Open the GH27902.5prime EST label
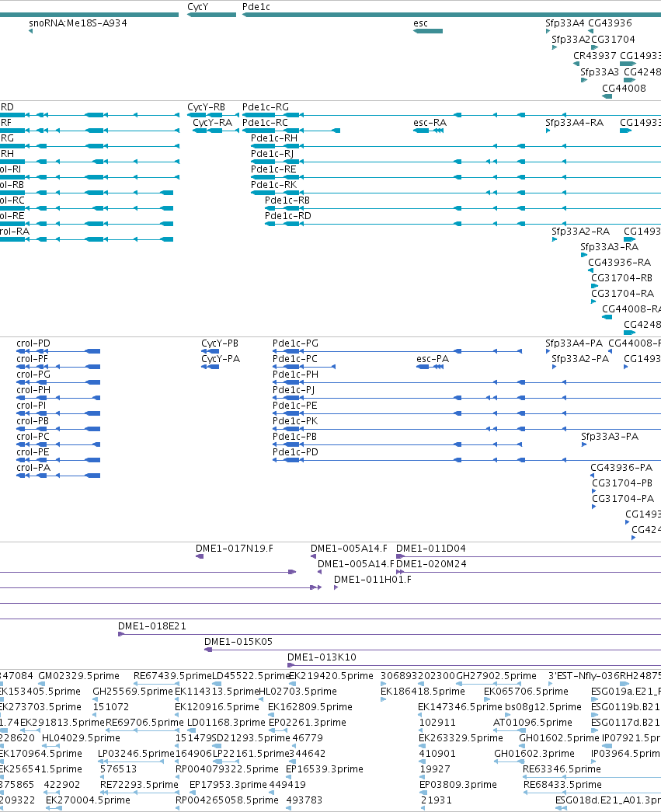Screen dimensions: 661x812 point(496,675)
